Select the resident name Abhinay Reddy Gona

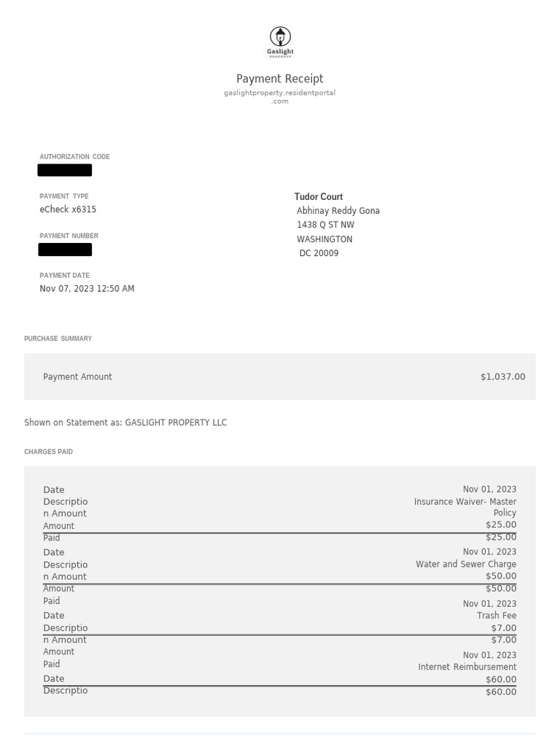click(338, 211)
